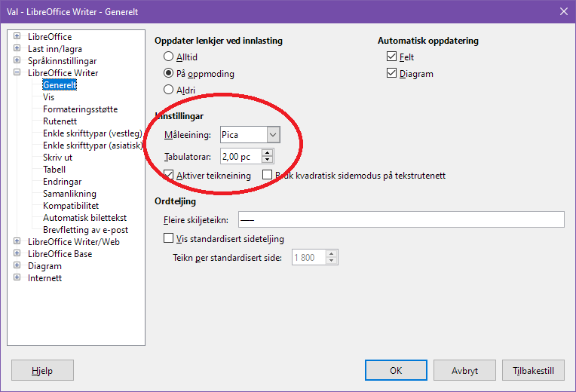Select LibreOffice Base tree label
Viewport: 576px width, 392px height.
point(60,254)
